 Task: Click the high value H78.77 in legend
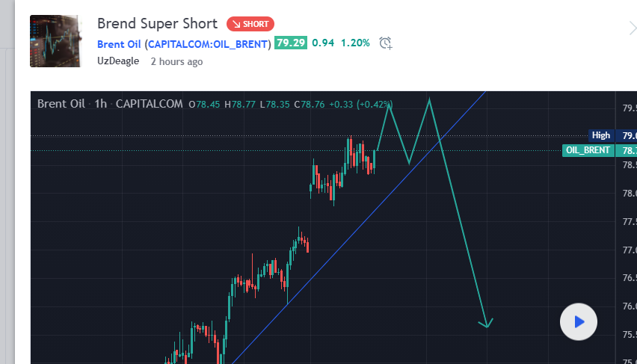240,105
